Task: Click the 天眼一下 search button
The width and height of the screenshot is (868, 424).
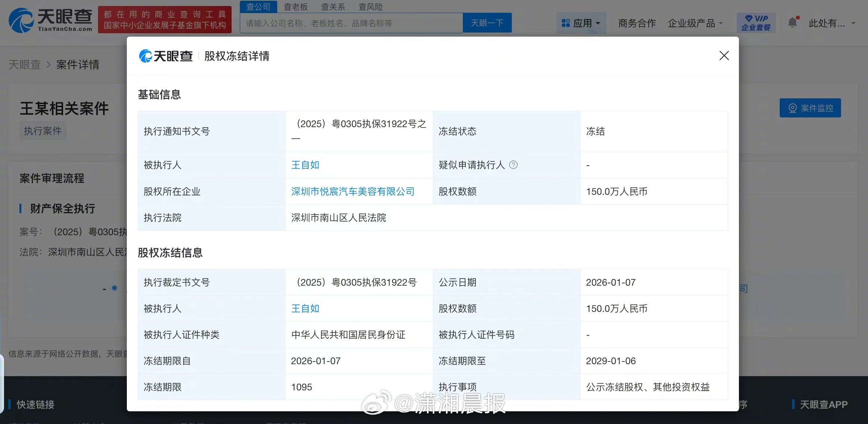Action: click(x=487, y=23)
